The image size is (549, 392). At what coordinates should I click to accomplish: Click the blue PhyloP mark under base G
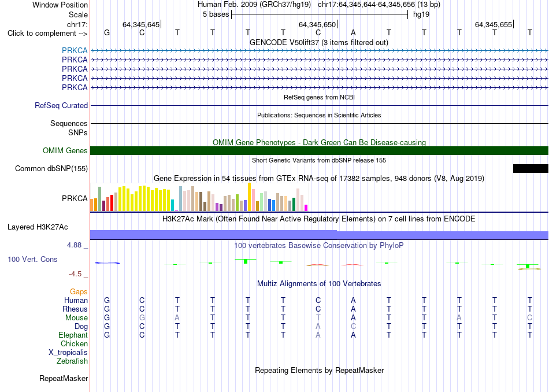tap(107, 262)
